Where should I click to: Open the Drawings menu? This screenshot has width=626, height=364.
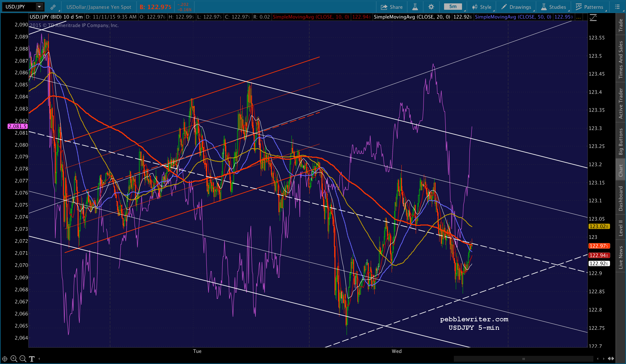516,7
